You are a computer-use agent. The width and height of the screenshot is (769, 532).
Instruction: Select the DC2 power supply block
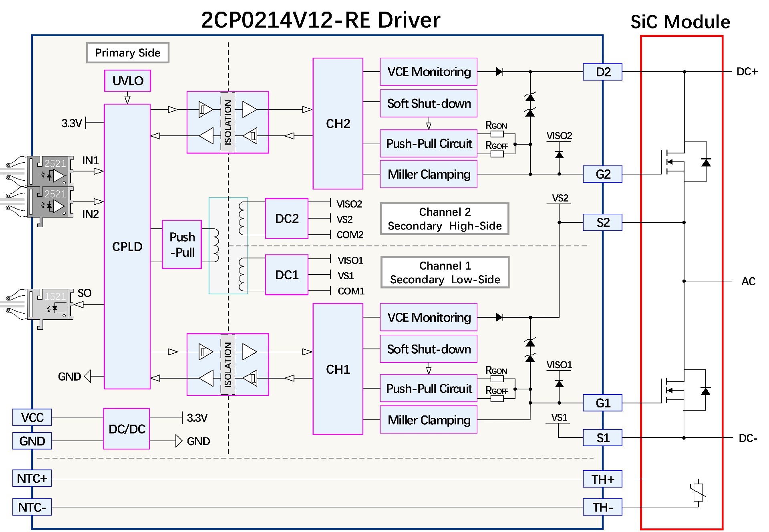(287, 219)
